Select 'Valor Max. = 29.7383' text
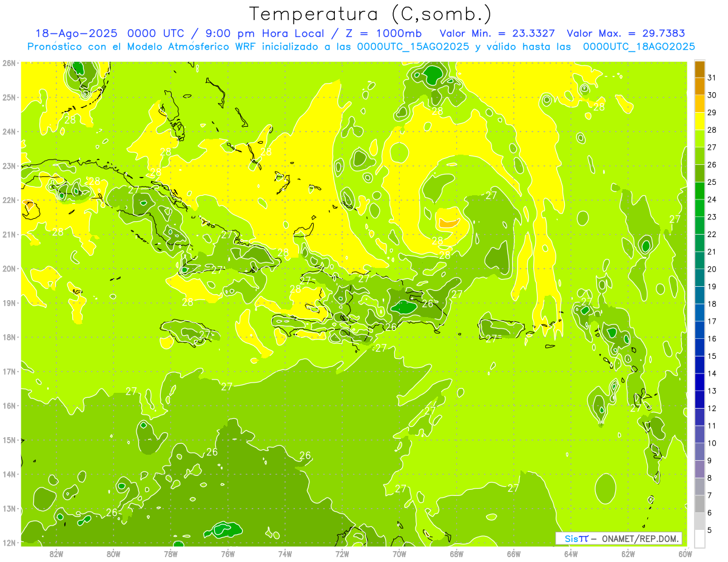Image resolution: width=728 pixels, height=562 pixels. [625, 33]
